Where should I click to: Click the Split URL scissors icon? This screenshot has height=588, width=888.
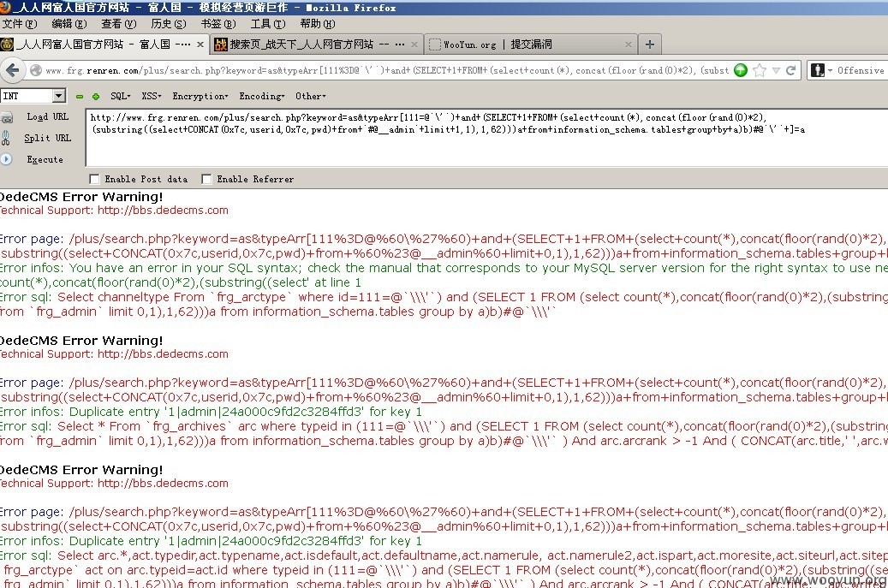point(6,138)
